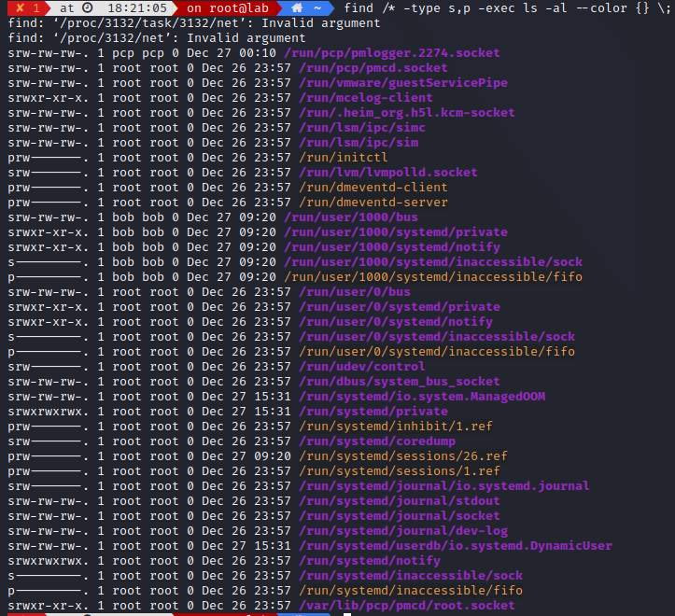
Task: Select /run/udev/control path
Action: click(362, 367)
